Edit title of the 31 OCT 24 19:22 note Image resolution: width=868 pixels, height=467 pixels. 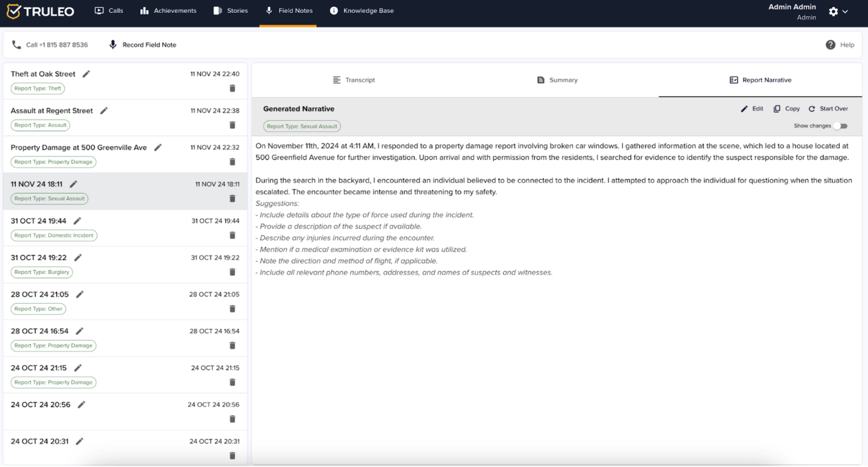click(x=78, y=257)
